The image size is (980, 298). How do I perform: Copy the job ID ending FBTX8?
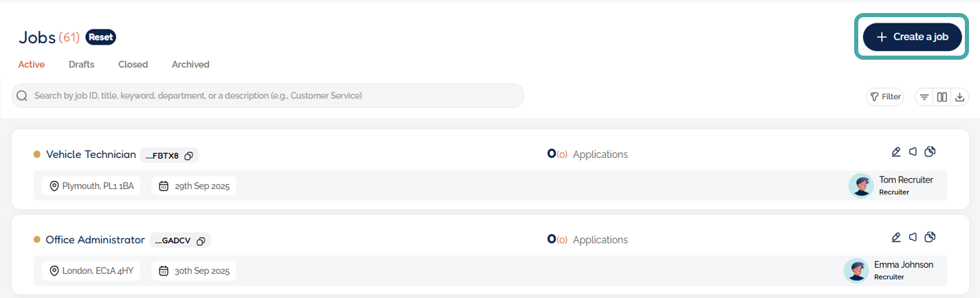coord(188,156)
